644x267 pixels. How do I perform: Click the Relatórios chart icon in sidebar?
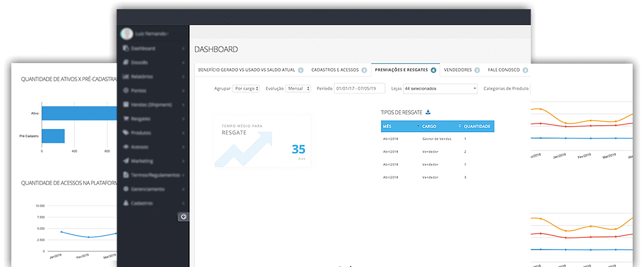tap(126, 77)
